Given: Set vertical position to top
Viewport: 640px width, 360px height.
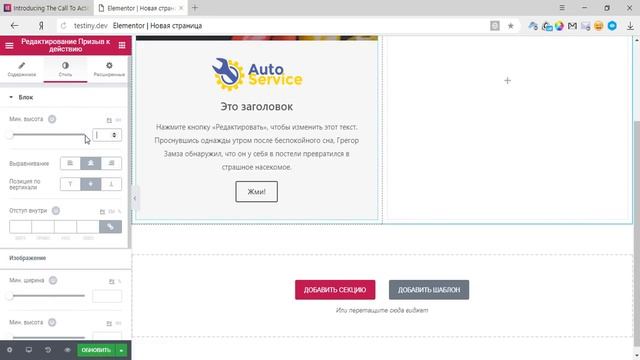Looking at the screenshot, I should coord(70,184).
